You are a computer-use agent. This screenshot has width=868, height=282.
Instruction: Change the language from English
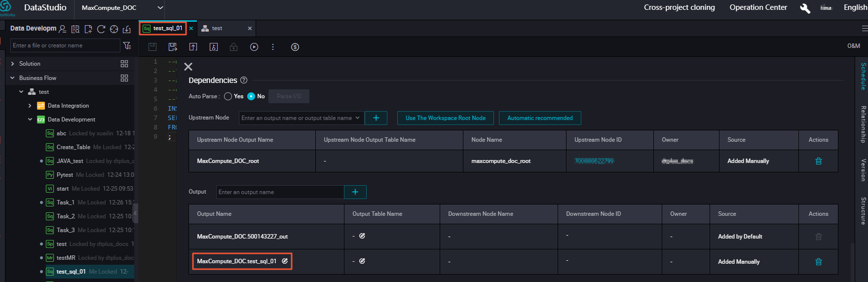pyautogui.click(x=855, y=7)
